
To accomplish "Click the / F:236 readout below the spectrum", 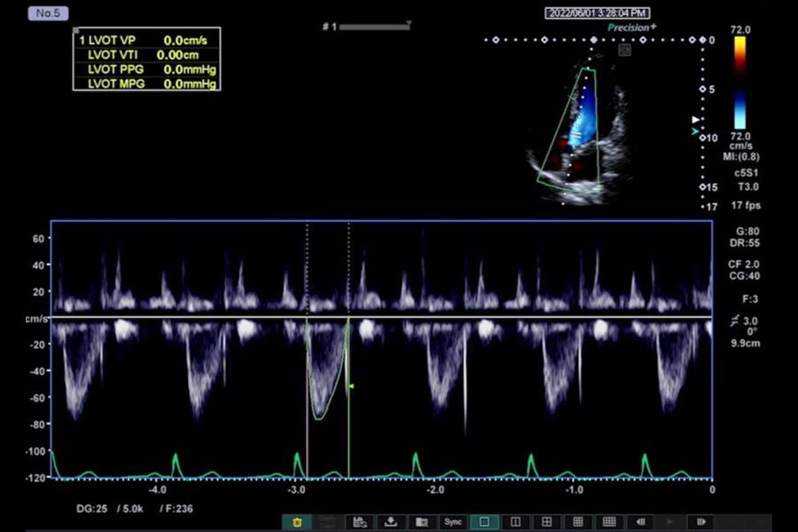I will (176, 509).
